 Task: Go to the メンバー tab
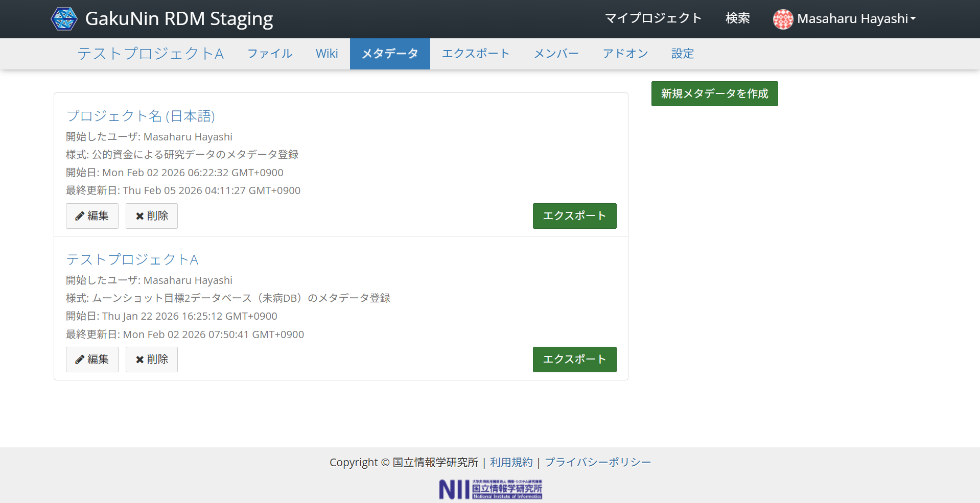(x=556, y=54)
